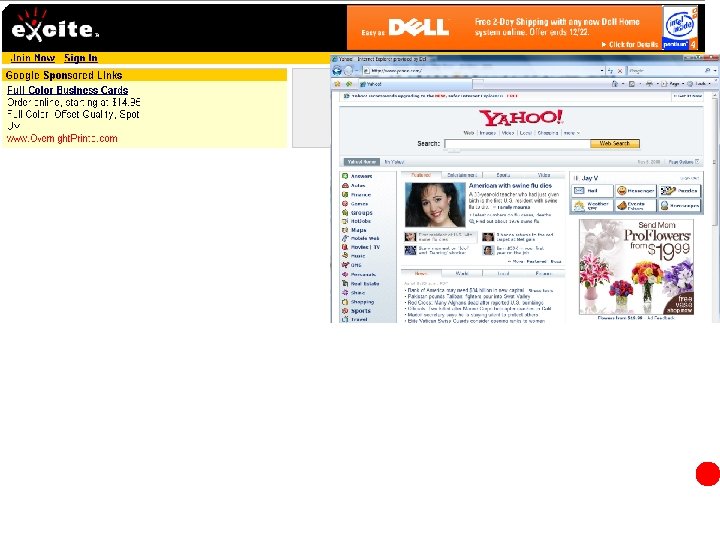Click the Games icon in the sidebar

pos(345,203)
